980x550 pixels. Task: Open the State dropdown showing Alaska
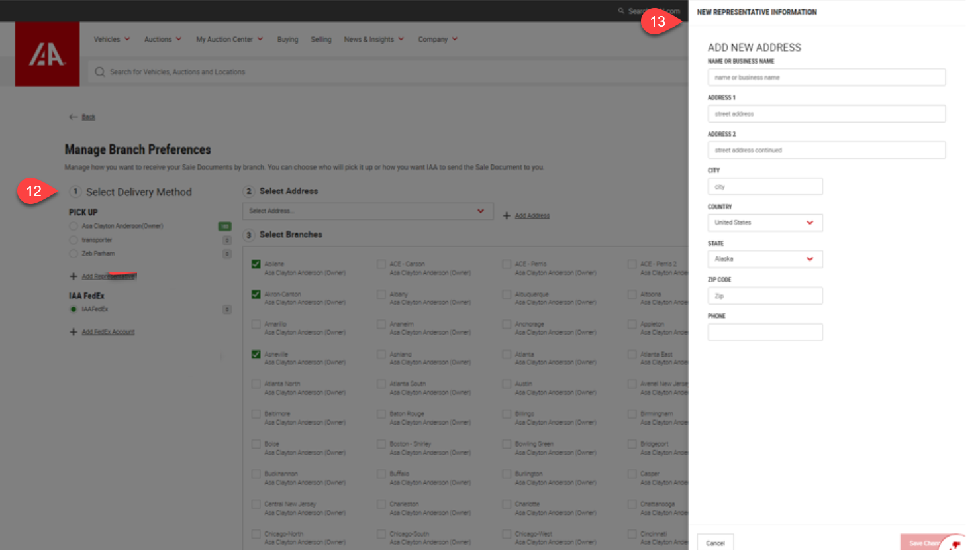pyautogui.click(x=765, y=259)
